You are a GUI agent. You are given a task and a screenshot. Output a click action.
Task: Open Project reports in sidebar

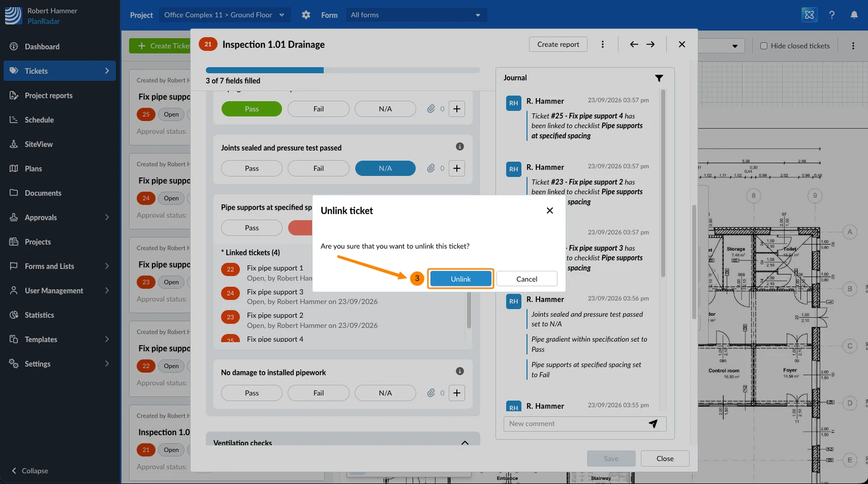pos(60,95)
